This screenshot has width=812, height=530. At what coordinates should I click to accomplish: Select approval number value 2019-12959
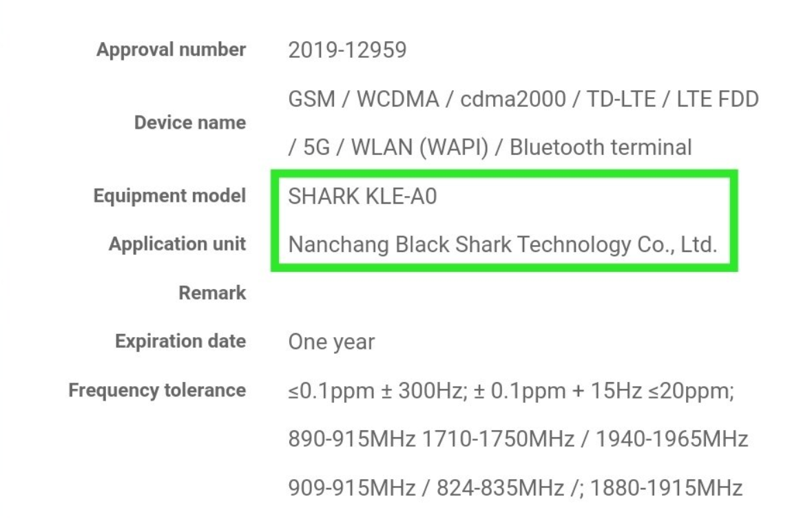347,50
